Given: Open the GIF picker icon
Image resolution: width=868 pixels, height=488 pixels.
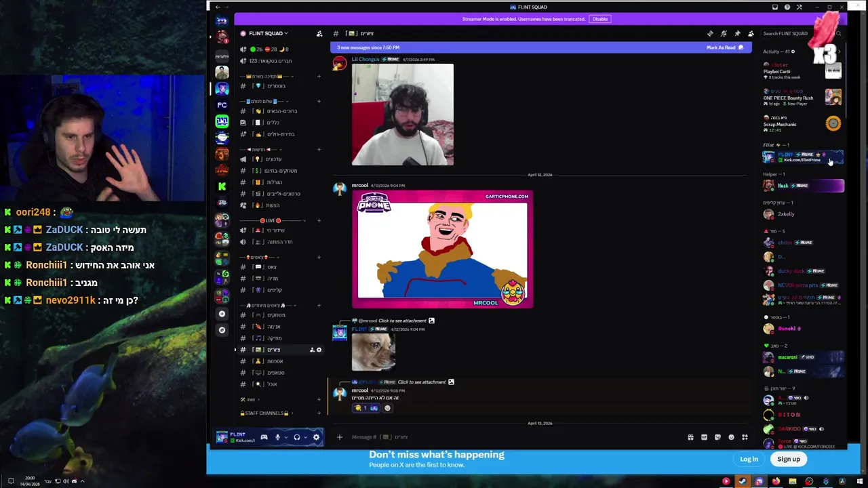Looking at the screenshot, I should 704,437.
